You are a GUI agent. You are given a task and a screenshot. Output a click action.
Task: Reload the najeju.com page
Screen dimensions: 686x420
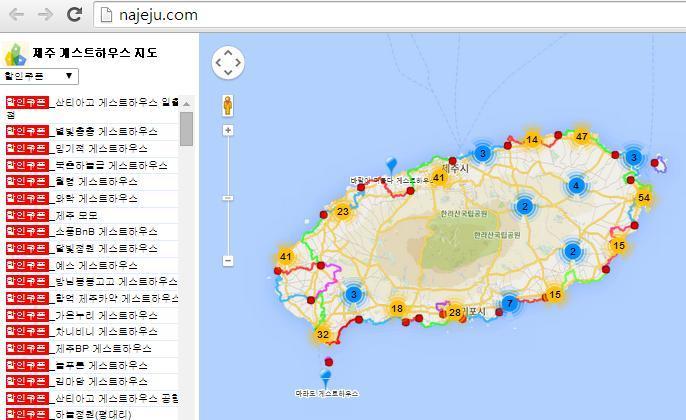74,14
